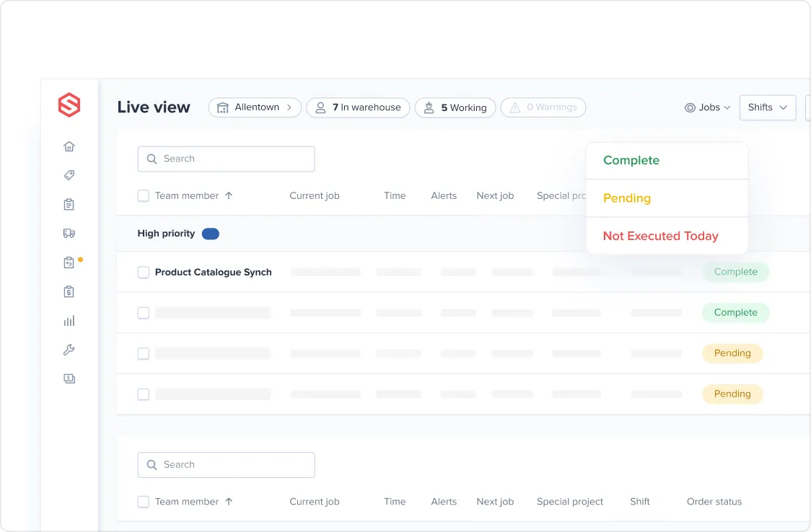
Task: Select Not Executed Today from the status menu
Action: 660,236
